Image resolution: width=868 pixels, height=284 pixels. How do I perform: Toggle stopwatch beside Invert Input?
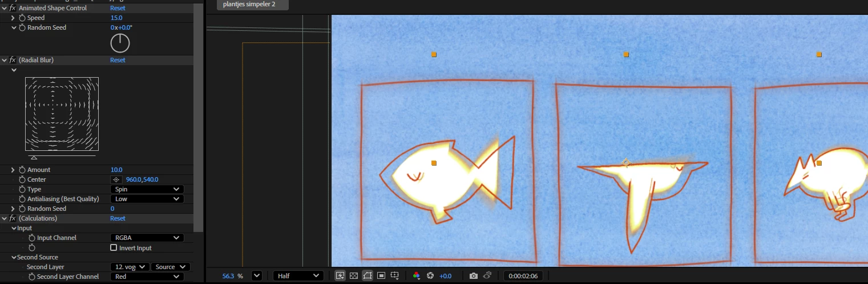point(32,248)
